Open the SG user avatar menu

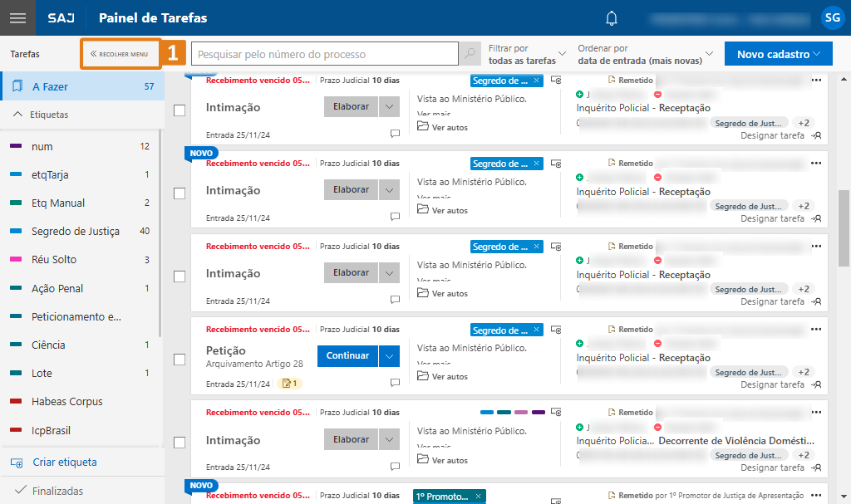coord(832,17)
